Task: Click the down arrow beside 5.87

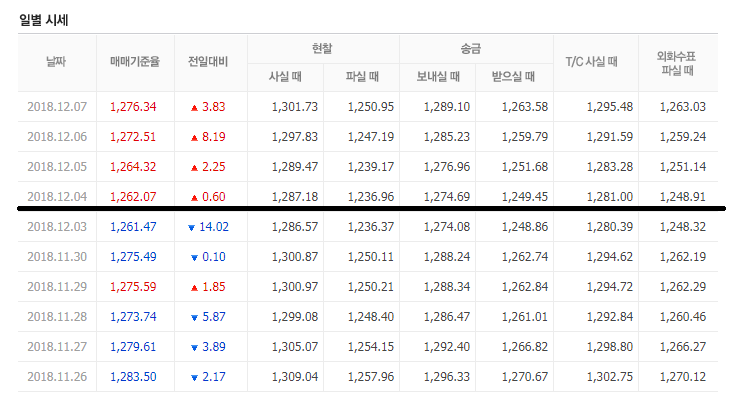Action: click(x=194, y=318)
